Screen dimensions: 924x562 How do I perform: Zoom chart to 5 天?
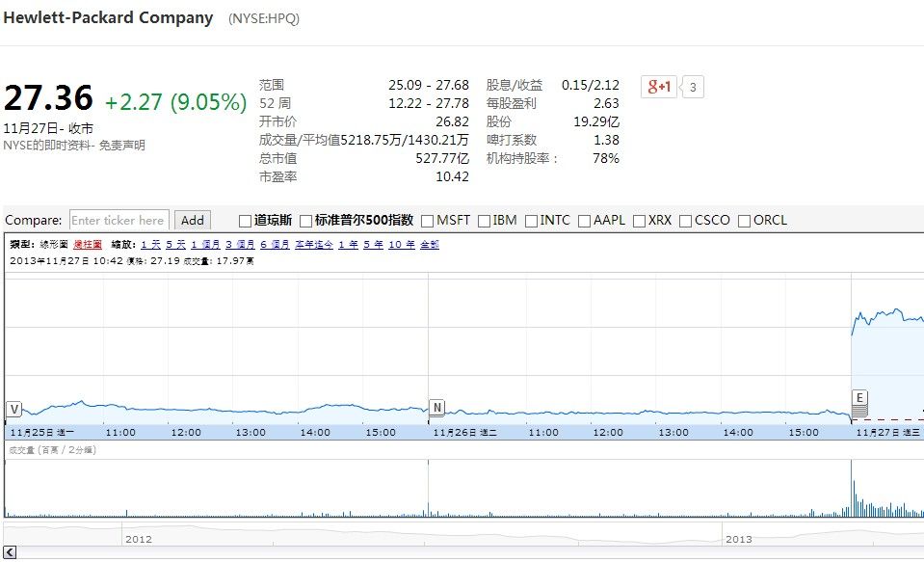175,244
